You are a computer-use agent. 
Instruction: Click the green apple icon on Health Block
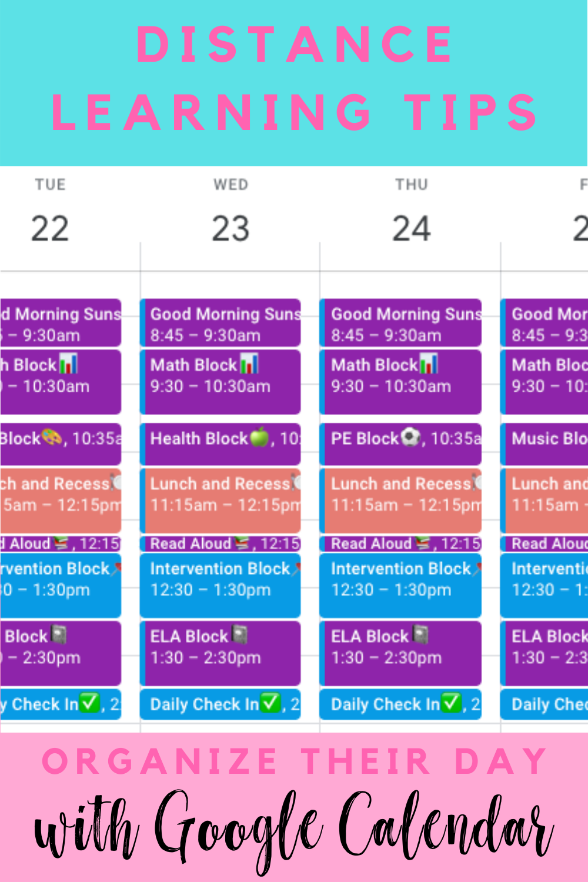point(261,438)
